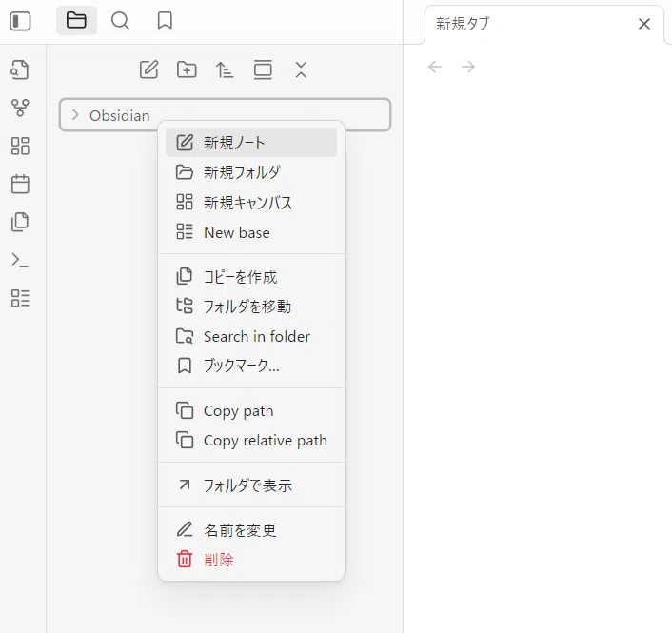Image resolution: width=672 pixels, height=633 pixels.
Task: Create new base ribbon icon
Action: (x=20, y=298)
